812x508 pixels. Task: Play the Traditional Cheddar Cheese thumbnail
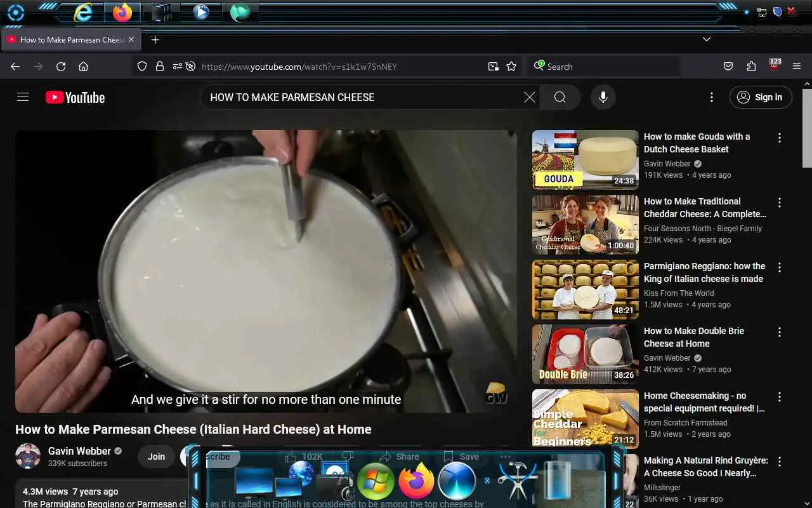click(x=585, y=225)
